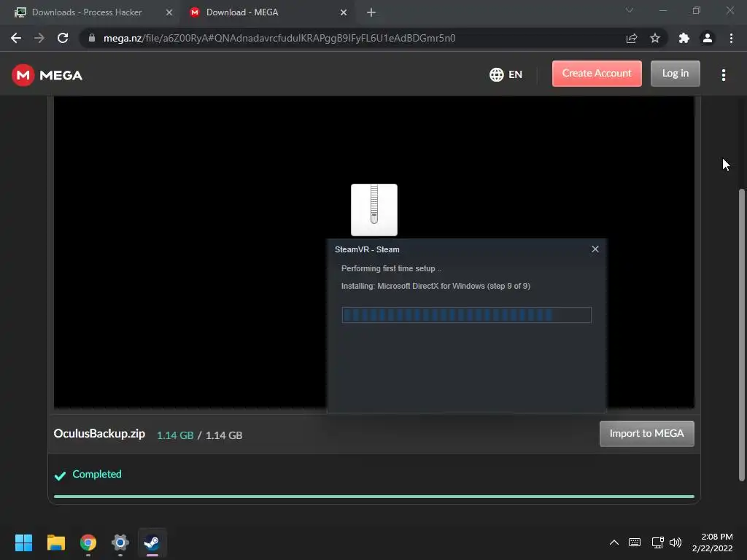Click the green 1.14 GB downloaded size
747x560 pixels.
tap(175, 435)
